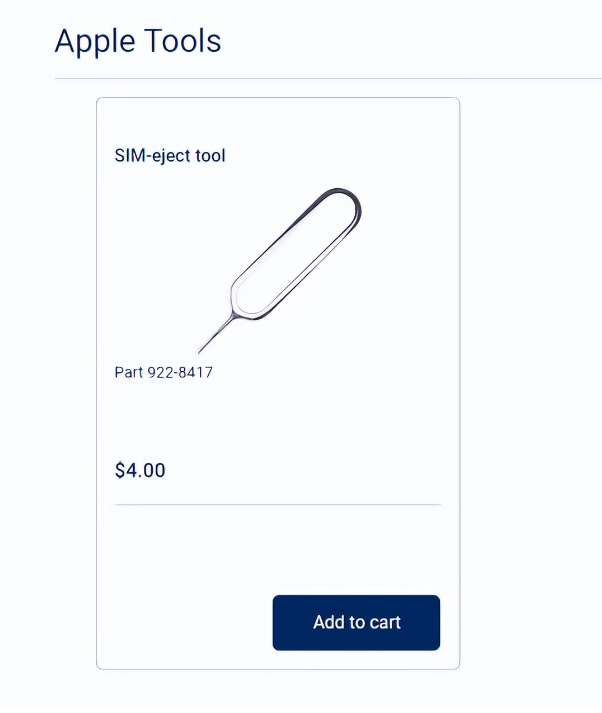Click the word "cart" on the button

(x=385, y=622)
